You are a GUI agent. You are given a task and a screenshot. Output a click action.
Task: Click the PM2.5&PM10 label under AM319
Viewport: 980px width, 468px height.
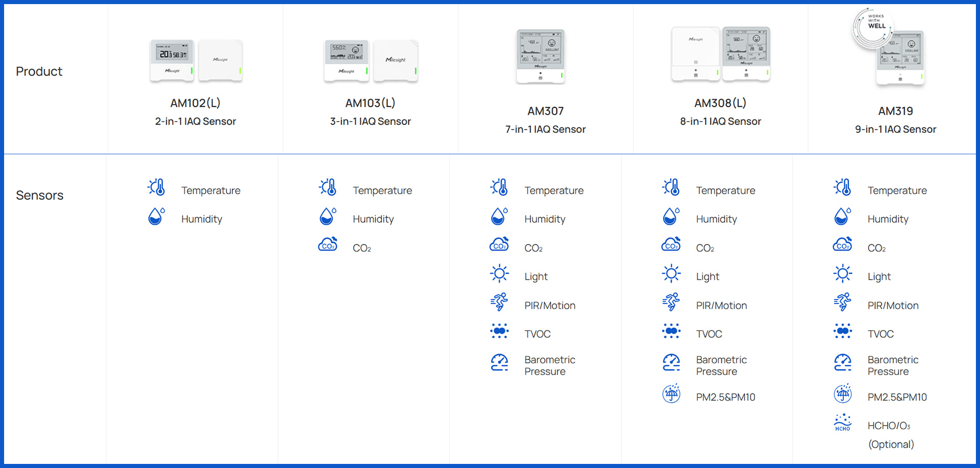pyautogui.click(x=897, y=397)
